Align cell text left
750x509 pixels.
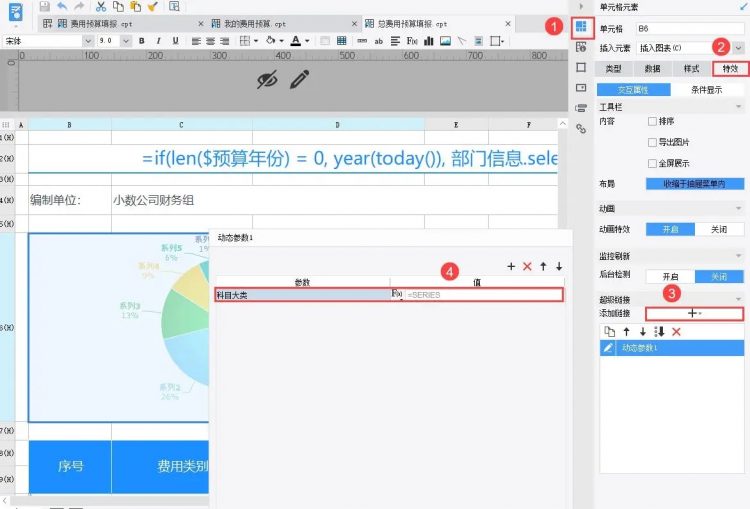(196, 41)
